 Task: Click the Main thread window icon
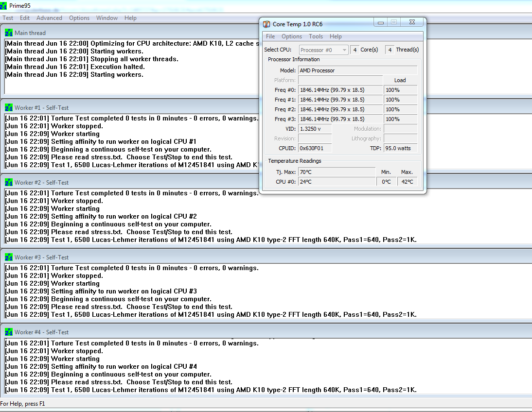point(9,33)
